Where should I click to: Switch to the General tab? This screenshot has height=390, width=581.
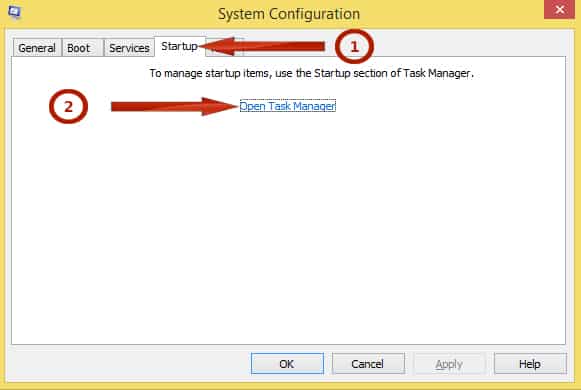pyautogui.click(x=37, y=48)
